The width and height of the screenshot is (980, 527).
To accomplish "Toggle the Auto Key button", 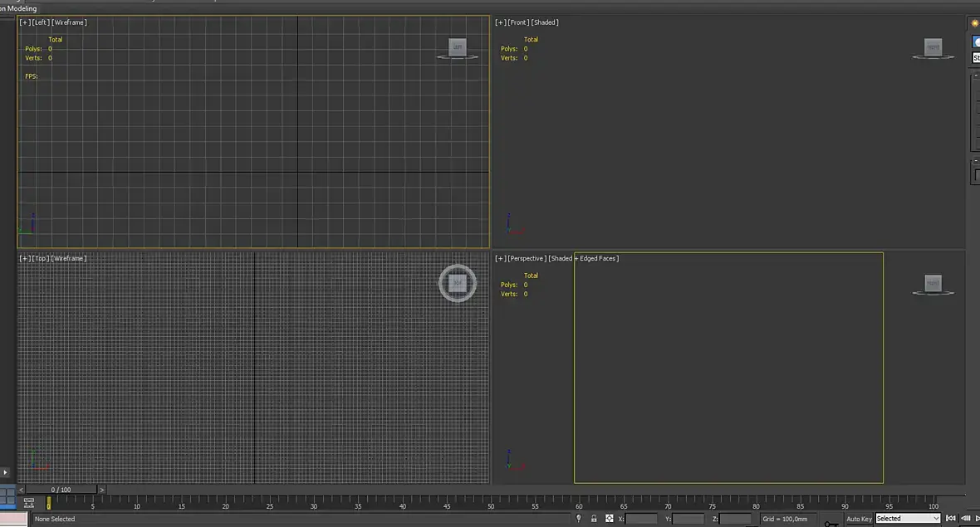I will coord(859,519).
